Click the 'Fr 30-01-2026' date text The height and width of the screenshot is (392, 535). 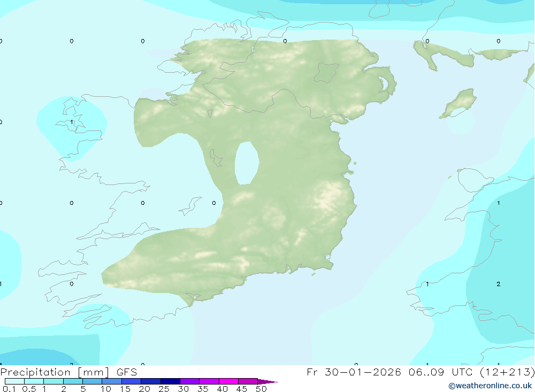354,372
